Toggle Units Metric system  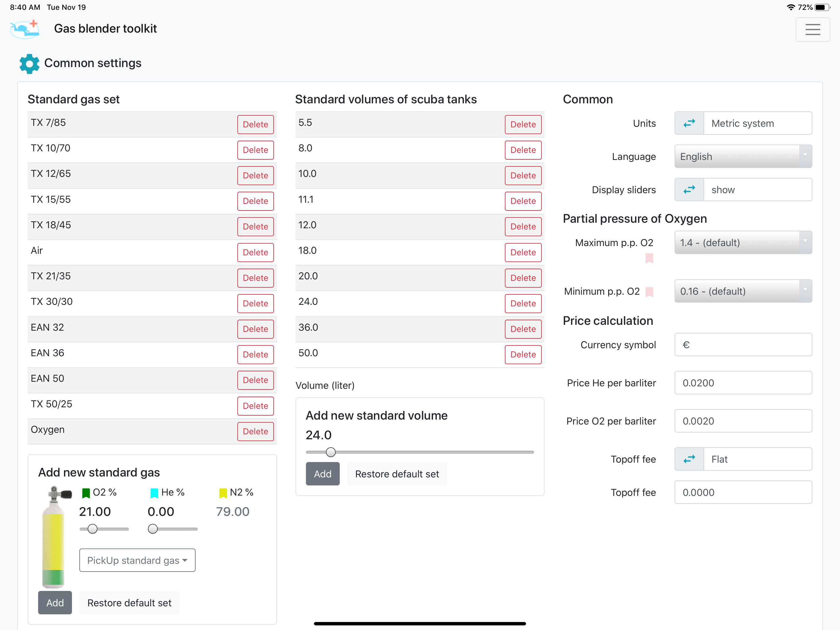[x=743, y=123]
